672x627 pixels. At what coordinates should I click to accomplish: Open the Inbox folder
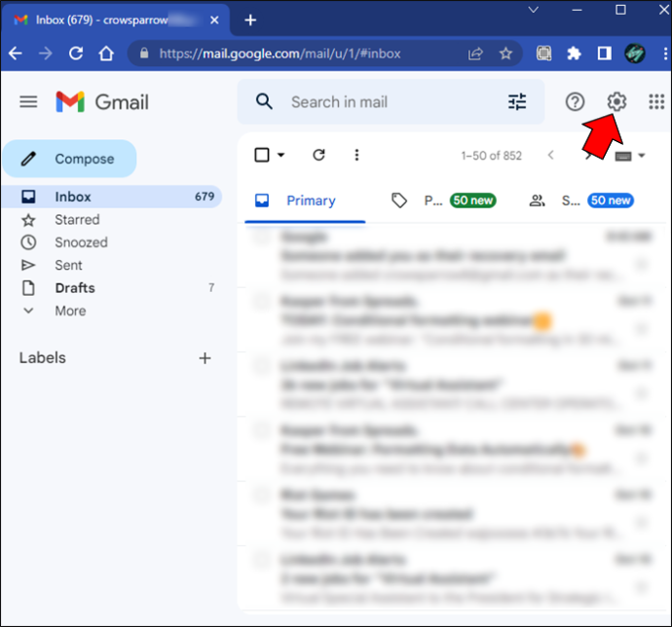112,197
